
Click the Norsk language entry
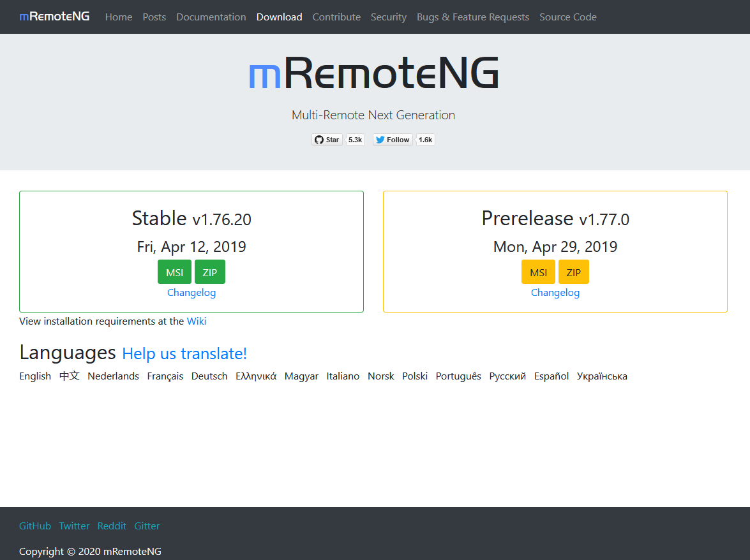380,376
